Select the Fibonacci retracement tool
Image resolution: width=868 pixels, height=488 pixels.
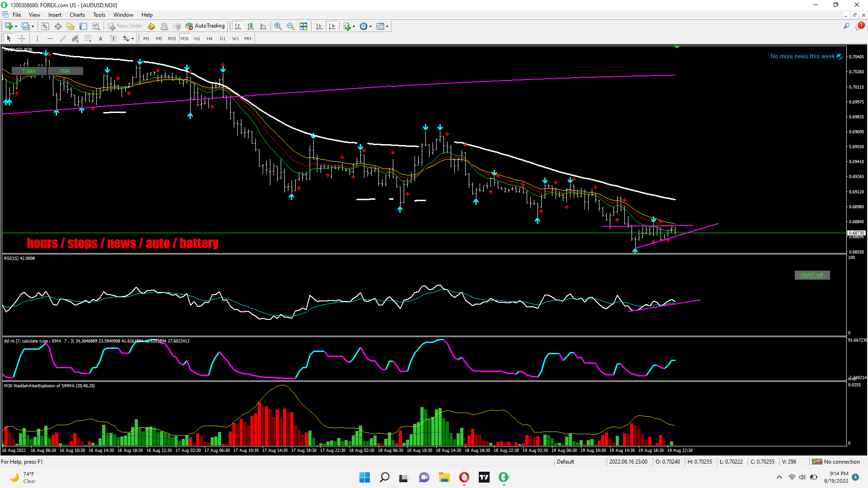pyautogui.click(x=88, y=38)
